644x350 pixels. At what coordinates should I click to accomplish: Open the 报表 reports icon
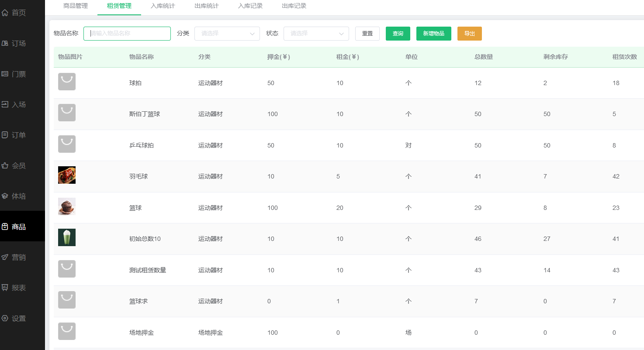5,288
